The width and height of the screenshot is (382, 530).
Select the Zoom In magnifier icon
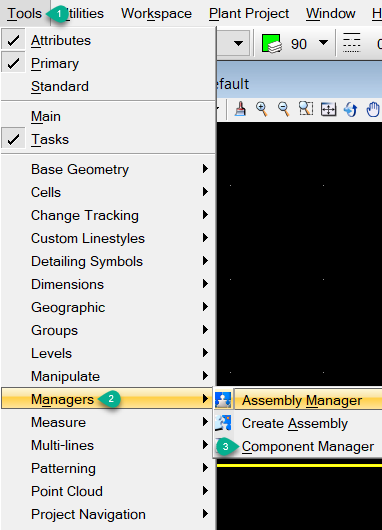click(x=262, y=110)
